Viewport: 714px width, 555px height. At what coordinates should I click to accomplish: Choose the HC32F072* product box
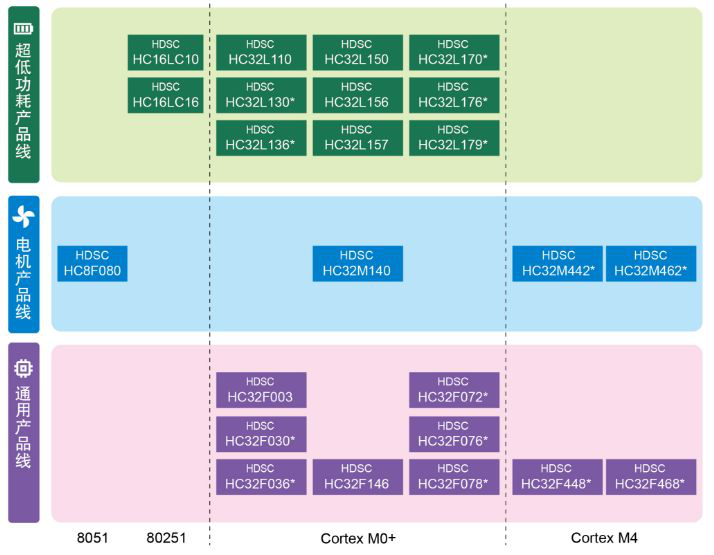[x=454, y=390]
